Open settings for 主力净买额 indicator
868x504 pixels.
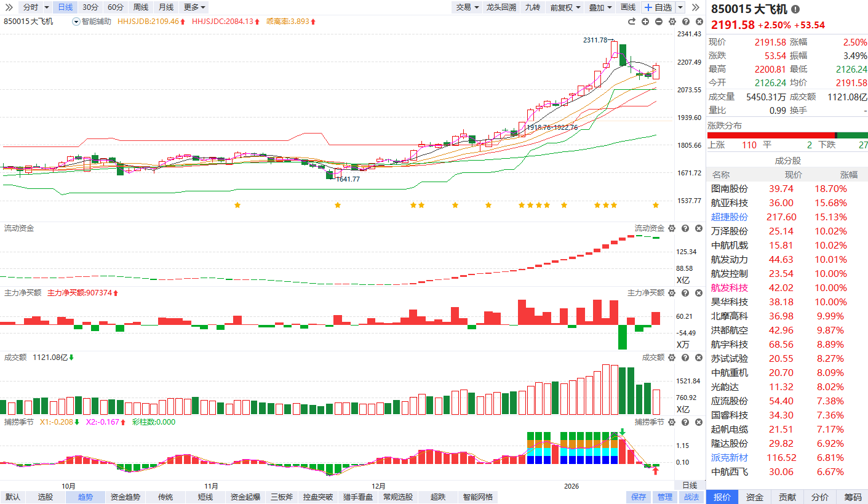[x=672, y=293]
